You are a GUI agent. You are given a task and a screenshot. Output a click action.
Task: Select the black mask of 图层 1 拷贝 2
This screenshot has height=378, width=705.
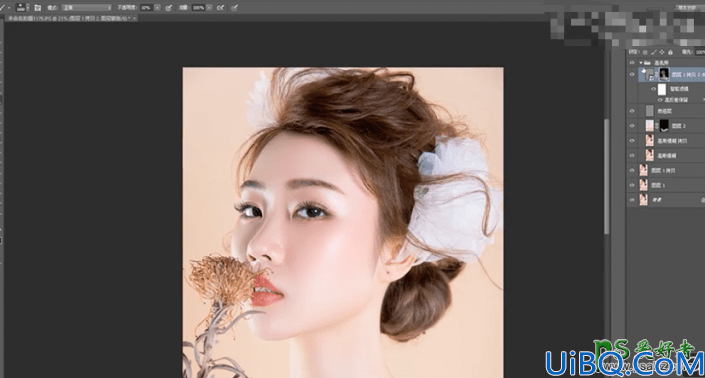tap(664, 74)
